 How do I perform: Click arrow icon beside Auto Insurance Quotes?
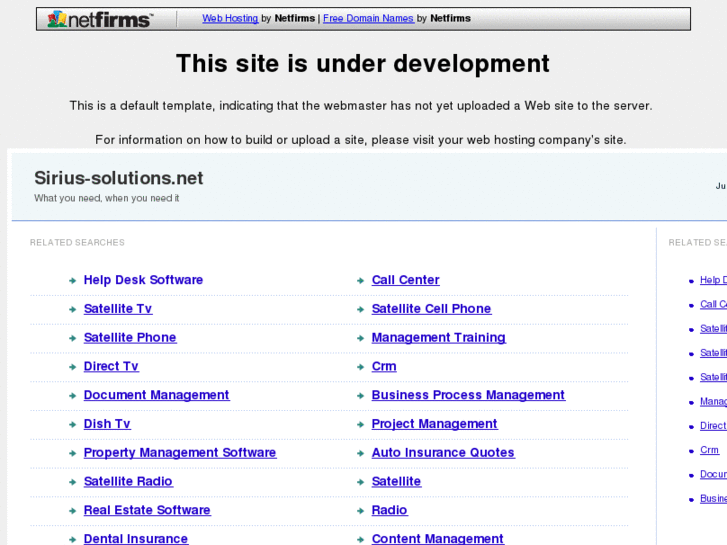pyautogui.click(x=360, y=453)
